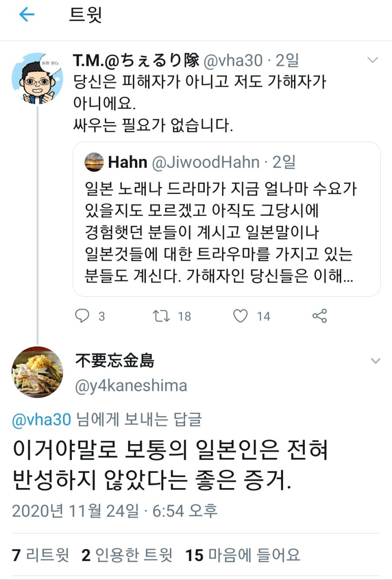
Task: Open Hahn's small sunset avatar
Action: [94, 162]
